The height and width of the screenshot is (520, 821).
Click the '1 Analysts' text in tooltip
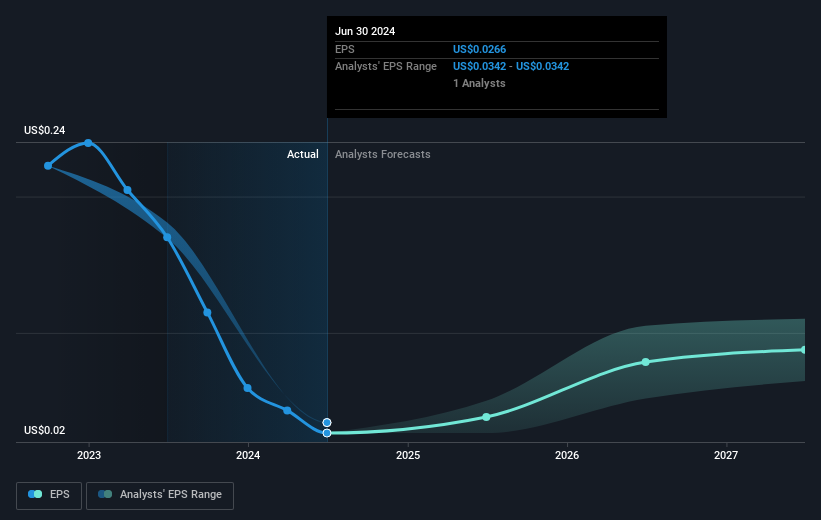[479, 83]
